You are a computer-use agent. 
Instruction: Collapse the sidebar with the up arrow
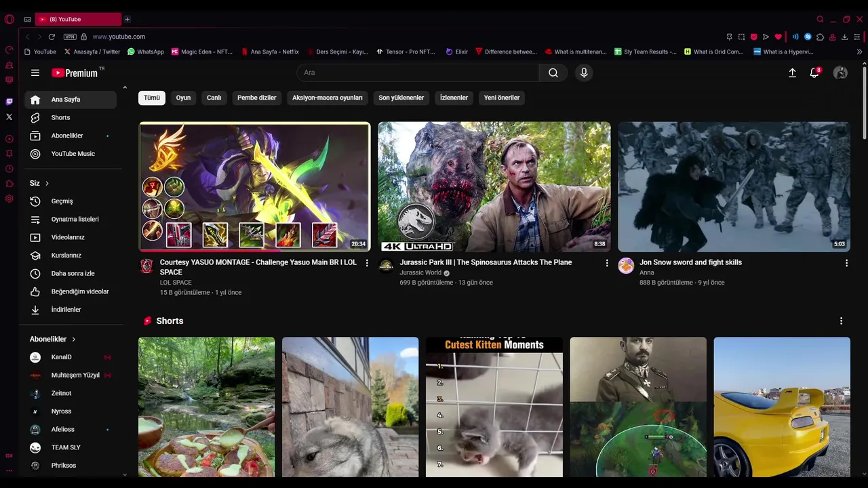[125, 87]
